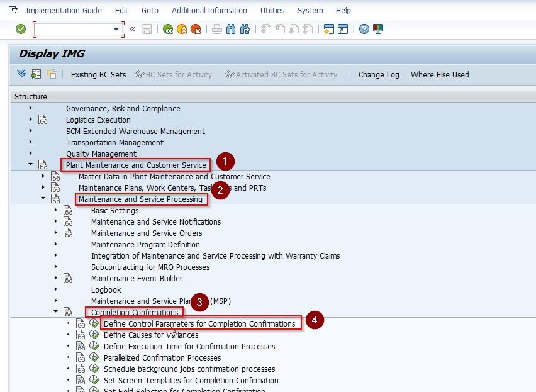Execute activity icon for Define Causes for Variances
Viewport: 536px width, 392px height.
[94, 335]
